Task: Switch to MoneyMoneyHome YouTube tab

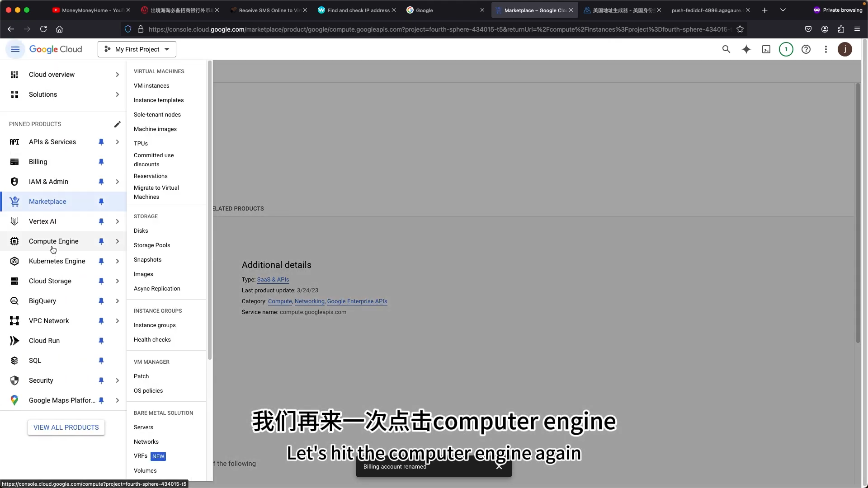Action: tap(90, 10)
